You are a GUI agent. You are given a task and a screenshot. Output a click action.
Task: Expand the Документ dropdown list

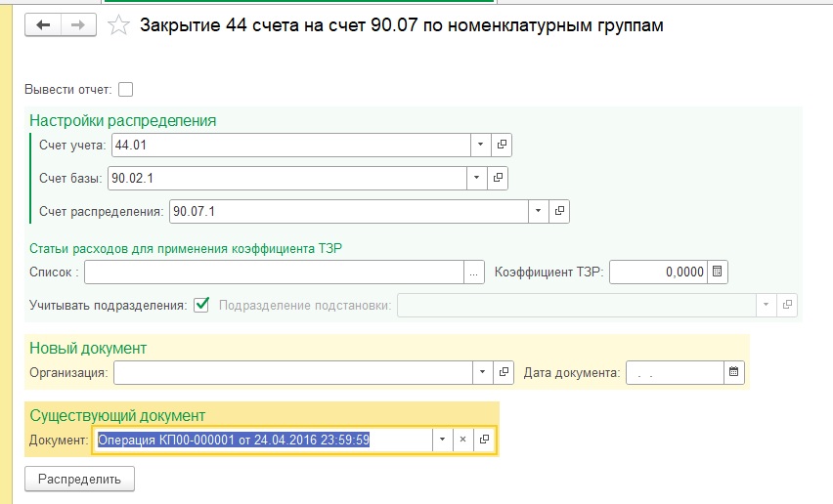[x=442, y=440]
